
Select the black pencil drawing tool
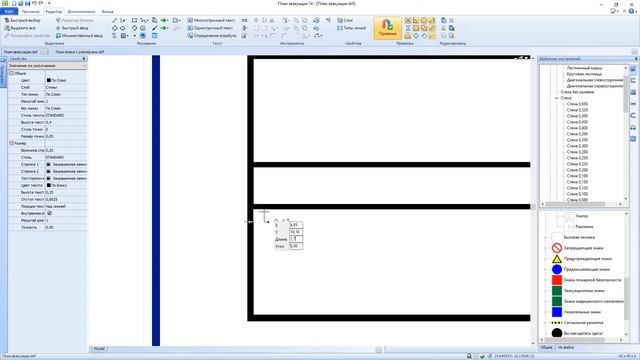pyautogui.click(x=154, y=28)
